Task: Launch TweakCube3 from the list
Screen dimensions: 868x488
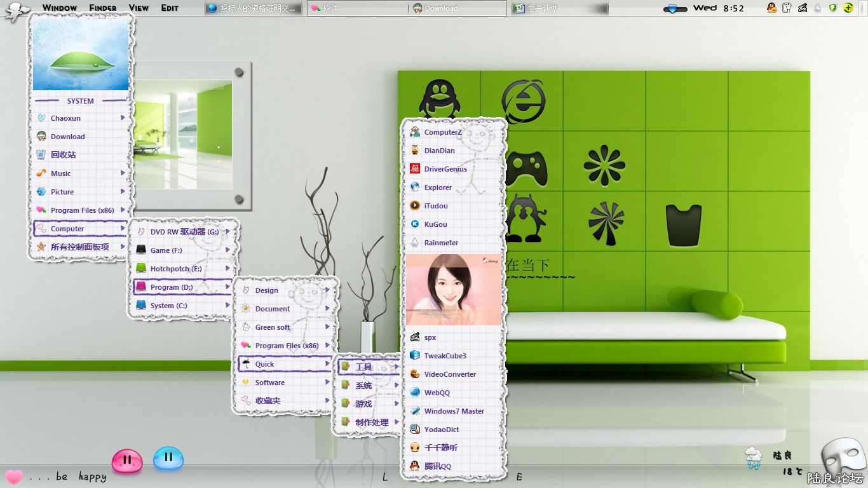Action: [x=454, y=356]
